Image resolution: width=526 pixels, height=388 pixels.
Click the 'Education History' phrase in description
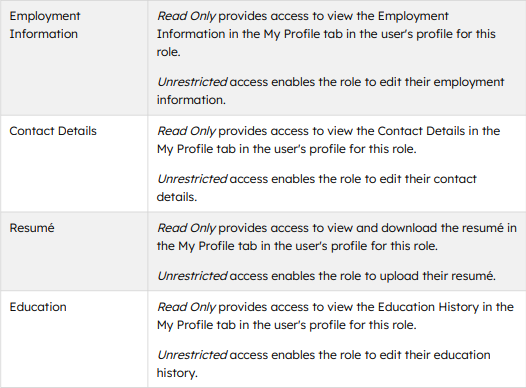[x=428, y=307]
